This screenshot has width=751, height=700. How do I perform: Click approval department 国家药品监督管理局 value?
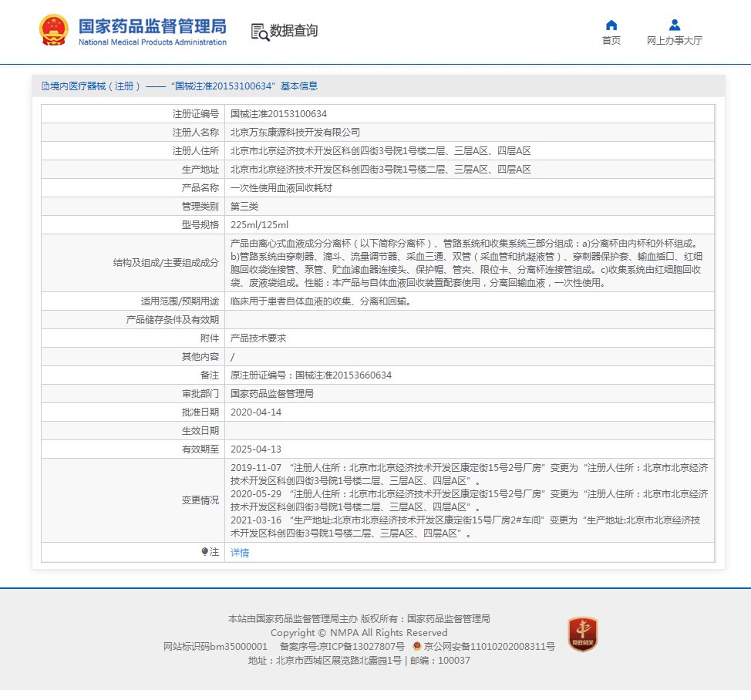[272, 394]
